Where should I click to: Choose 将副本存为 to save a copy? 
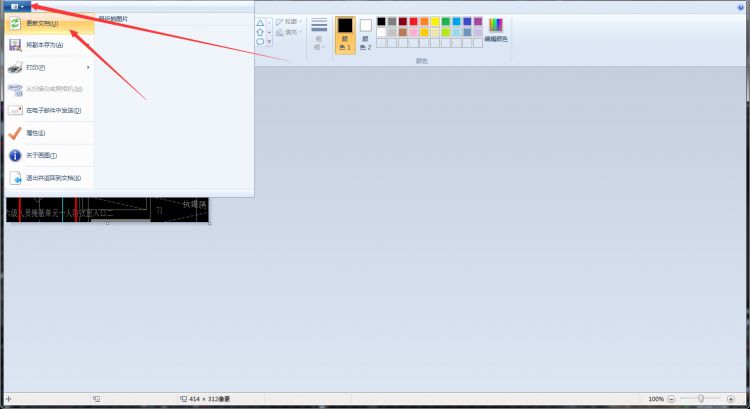click(x=49, y=45)
